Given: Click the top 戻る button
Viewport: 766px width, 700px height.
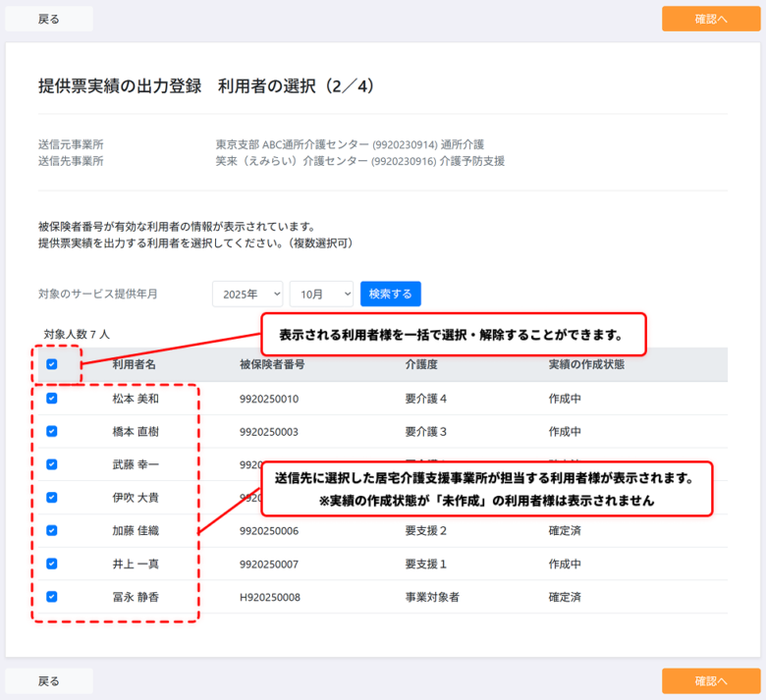Looking at the screenshot, I should click(49, 19).
